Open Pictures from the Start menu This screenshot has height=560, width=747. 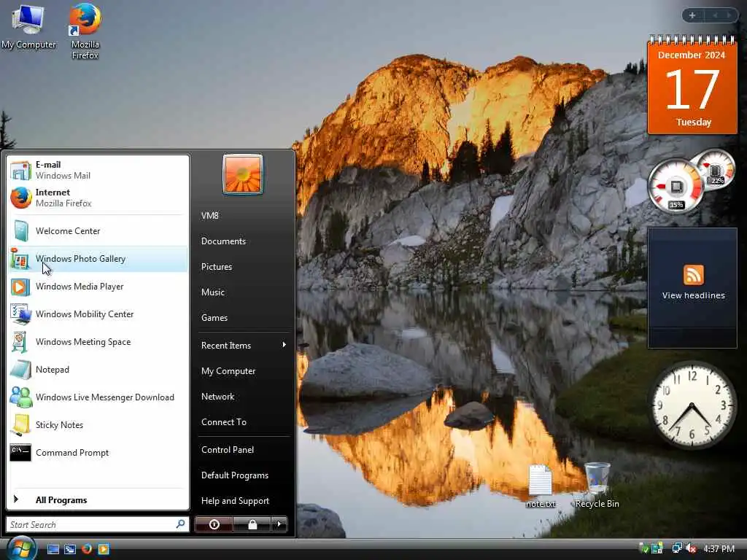(x=216, y=267)
